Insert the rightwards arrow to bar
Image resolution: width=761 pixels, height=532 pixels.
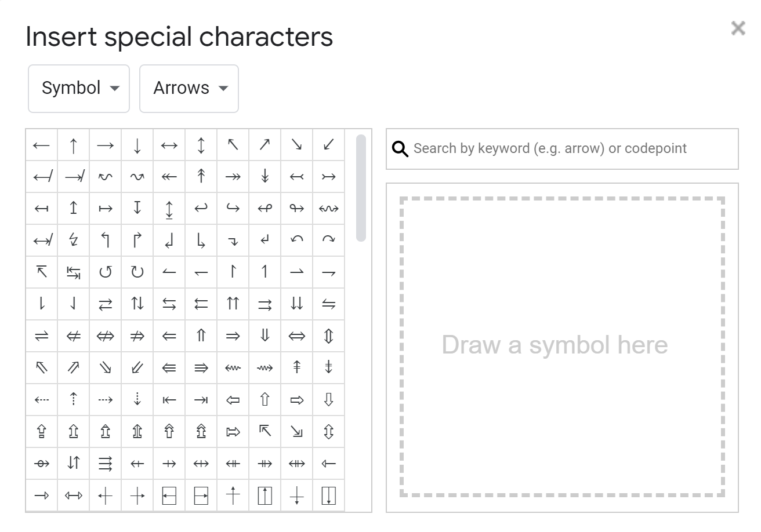click(x=201, y=399)
